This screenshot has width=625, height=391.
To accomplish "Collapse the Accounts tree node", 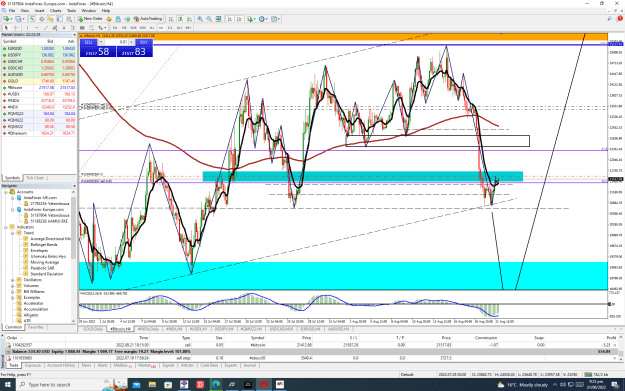I will coord(6,192).
